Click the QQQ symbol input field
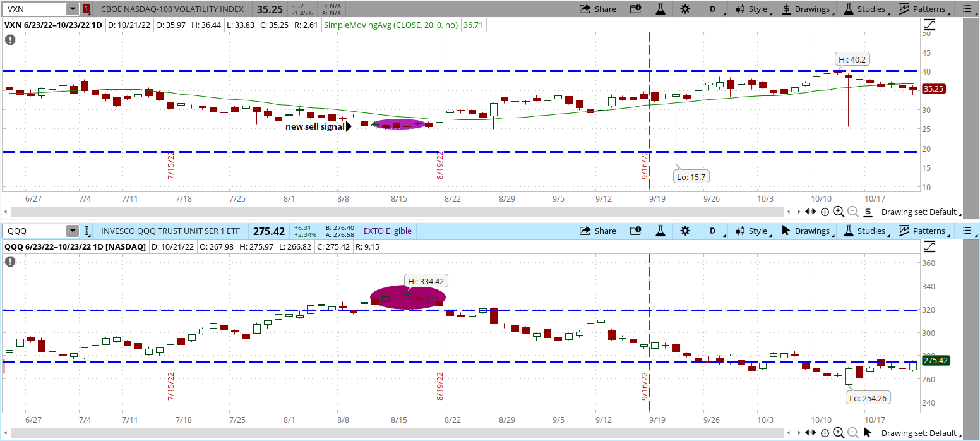 point(35,231)
